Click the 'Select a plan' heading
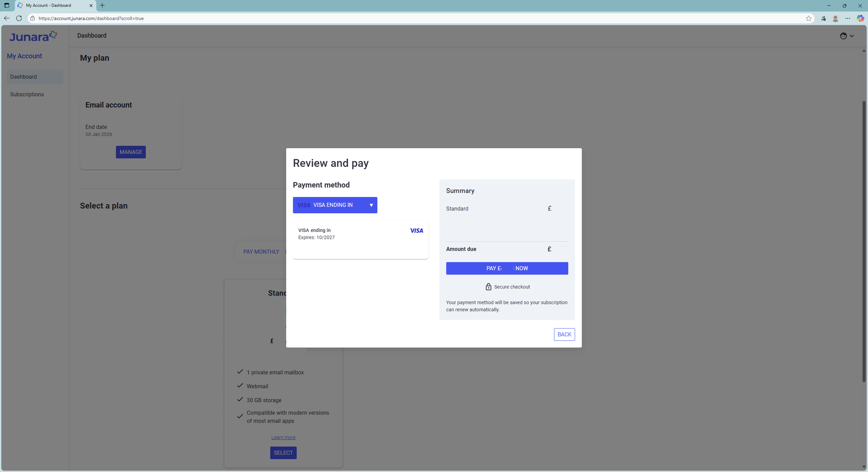This screenshot has width=868, height=472. pyautogui.click(x=103, y=206)
